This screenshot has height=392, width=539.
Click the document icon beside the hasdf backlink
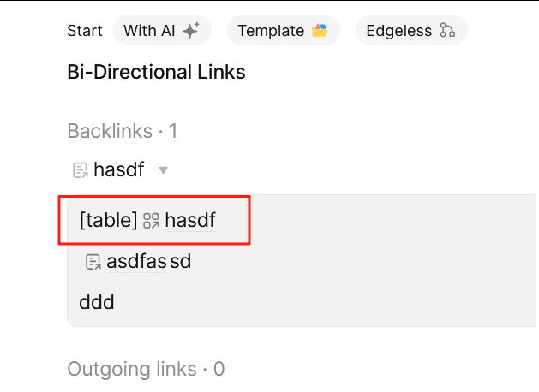click(81, 170)
